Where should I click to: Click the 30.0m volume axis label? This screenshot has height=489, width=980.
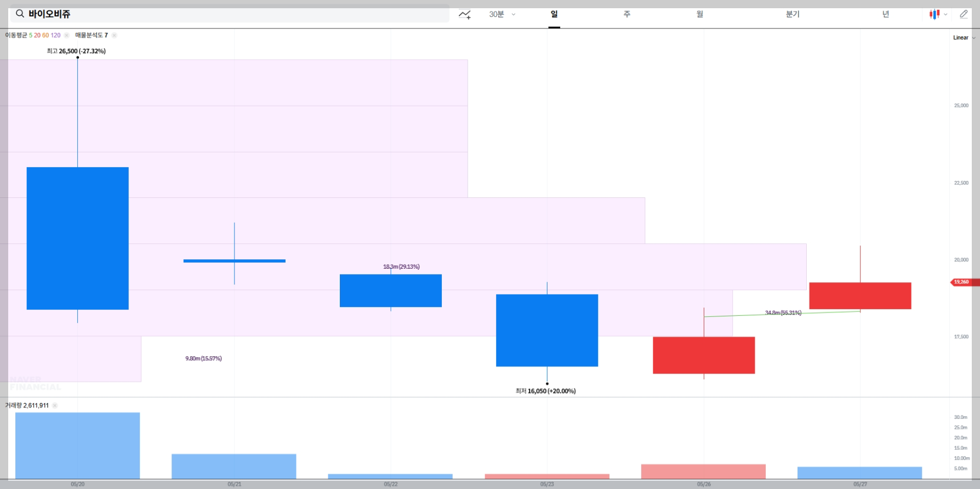[961, 417]
